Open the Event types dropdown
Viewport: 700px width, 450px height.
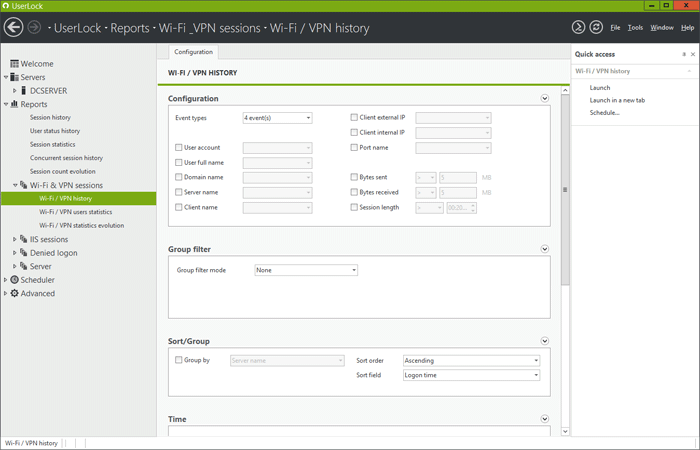tap(277, 118)
